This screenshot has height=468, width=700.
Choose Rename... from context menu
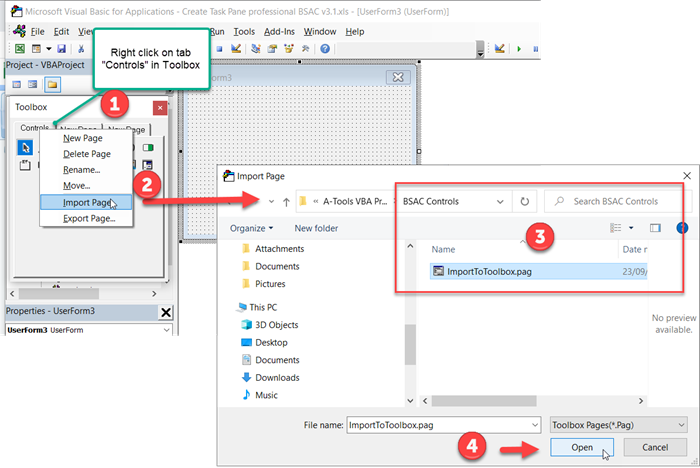coord(86,170)
